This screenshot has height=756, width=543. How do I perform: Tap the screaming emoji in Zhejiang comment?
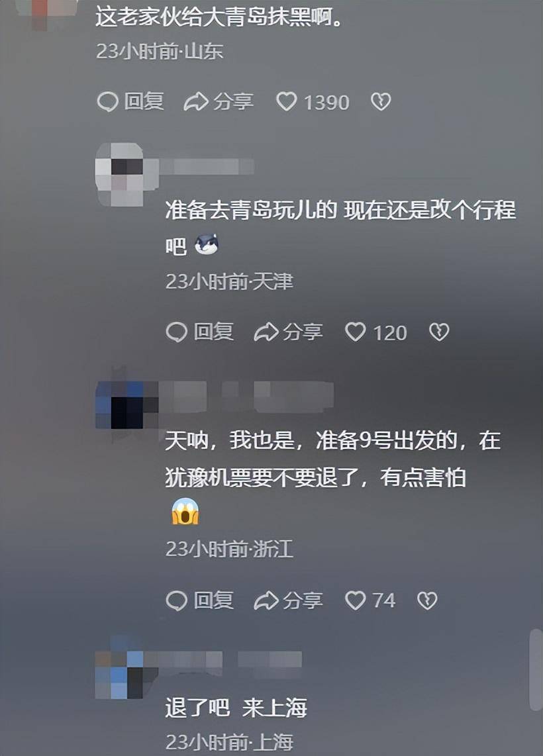(185, 512)
